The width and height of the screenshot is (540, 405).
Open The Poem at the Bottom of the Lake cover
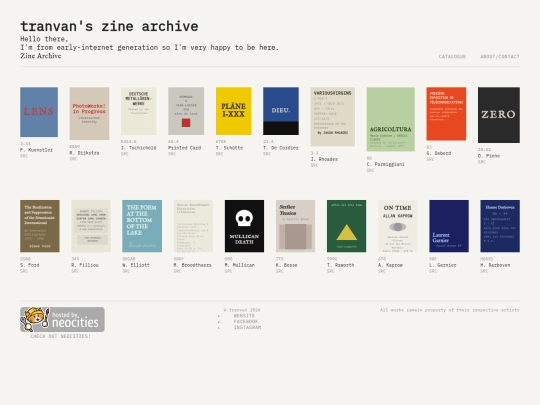pyautogui.click(x=142, y=226)
